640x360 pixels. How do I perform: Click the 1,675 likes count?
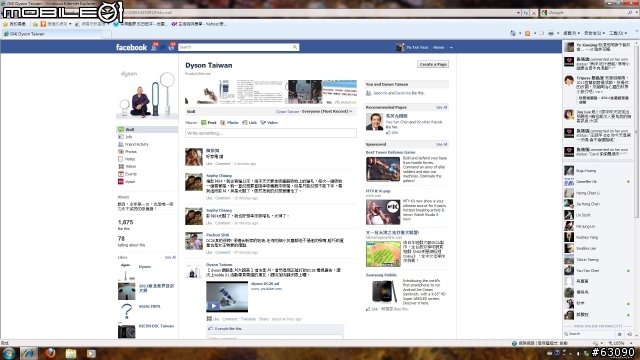[125, 222]
